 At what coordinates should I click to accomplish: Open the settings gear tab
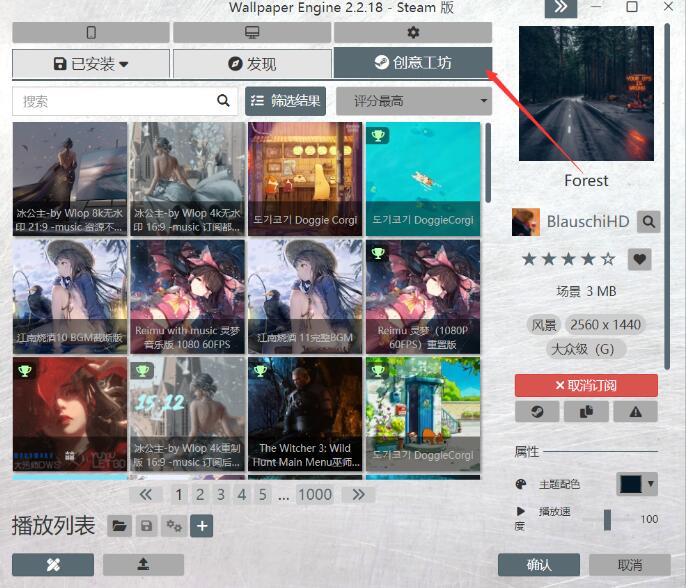tap(412, 33)
